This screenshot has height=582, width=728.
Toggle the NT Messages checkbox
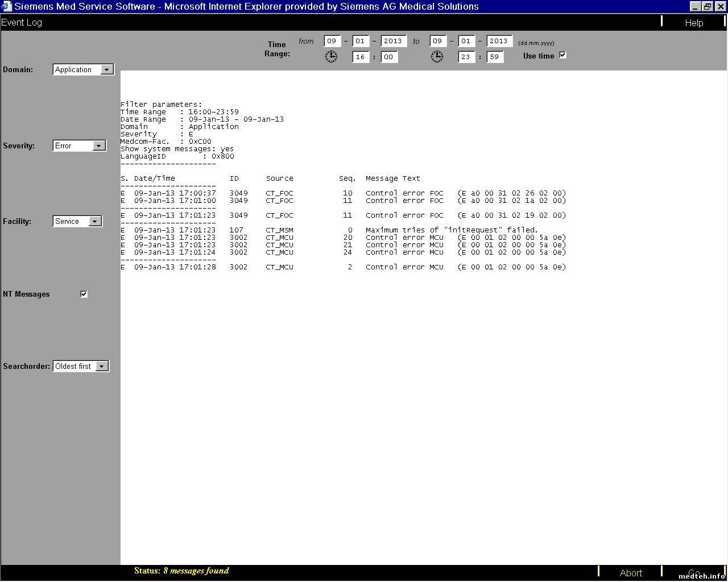[x=84, y=294]
